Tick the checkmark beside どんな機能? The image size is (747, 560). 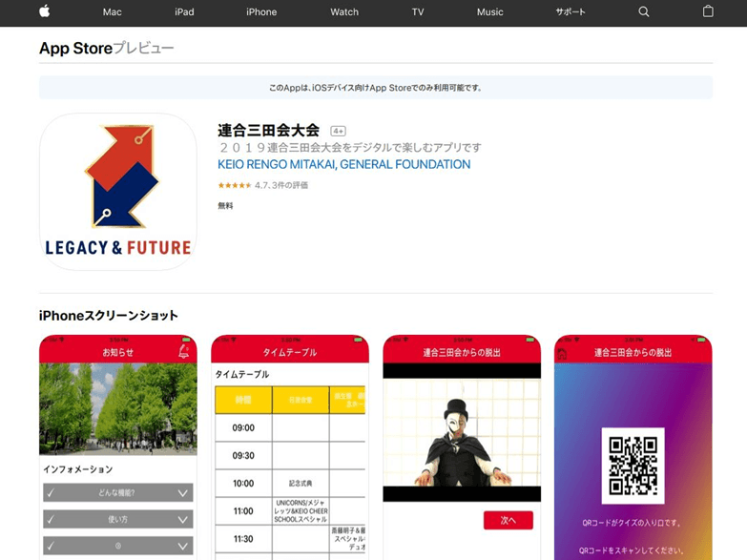point(51,493)
